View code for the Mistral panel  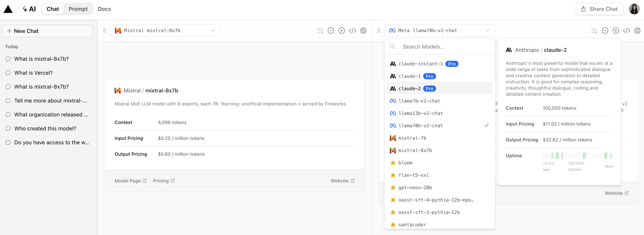352,31
